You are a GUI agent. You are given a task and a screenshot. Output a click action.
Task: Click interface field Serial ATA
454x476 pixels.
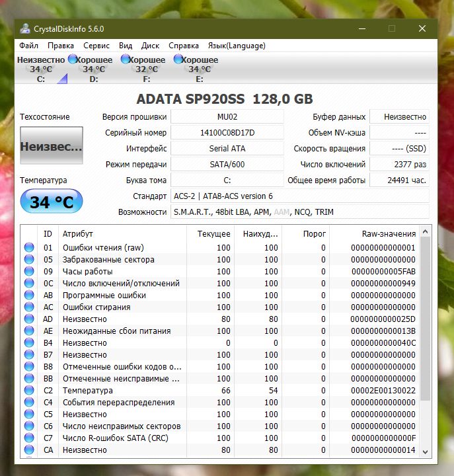[227, 149]
